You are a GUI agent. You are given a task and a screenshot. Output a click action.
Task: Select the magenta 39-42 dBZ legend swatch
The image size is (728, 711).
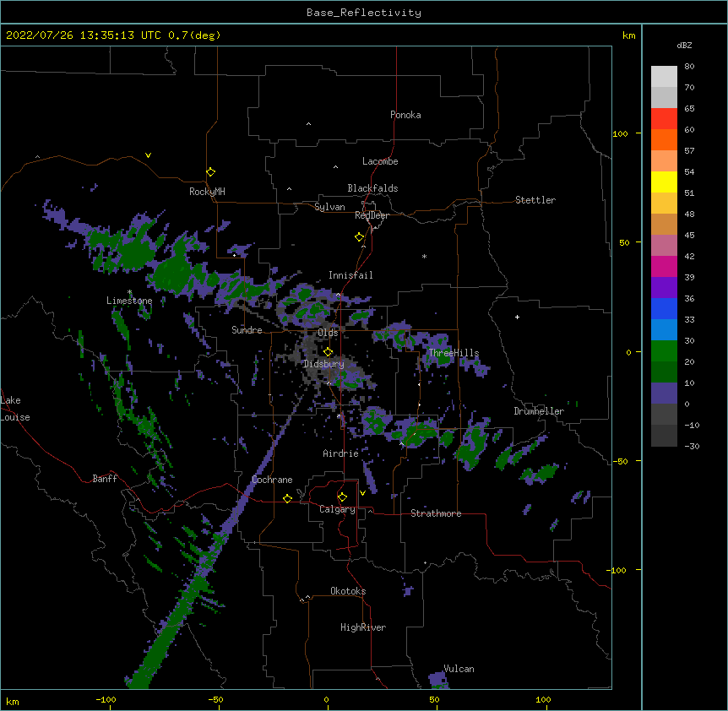(x=664, y=266)
